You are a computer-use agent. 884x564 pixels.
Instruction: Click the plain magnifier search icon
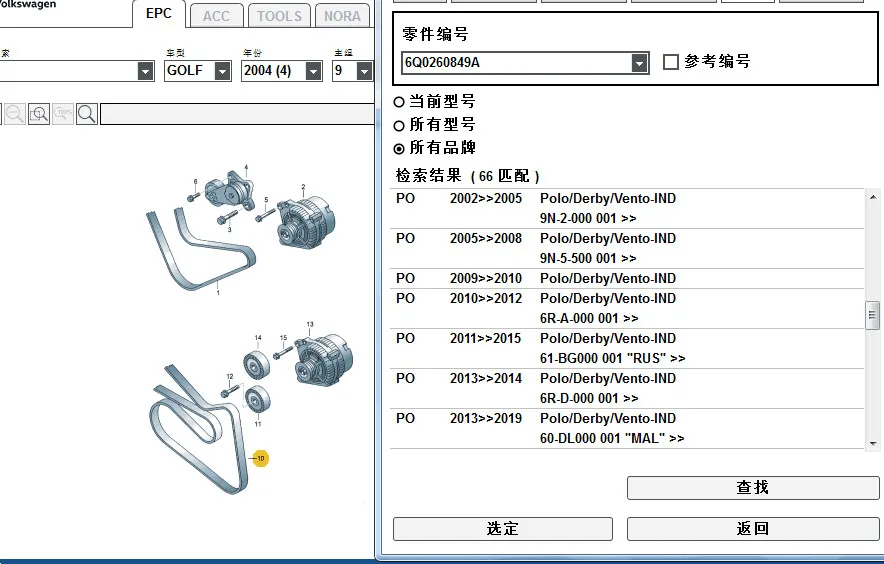point(87,114)
